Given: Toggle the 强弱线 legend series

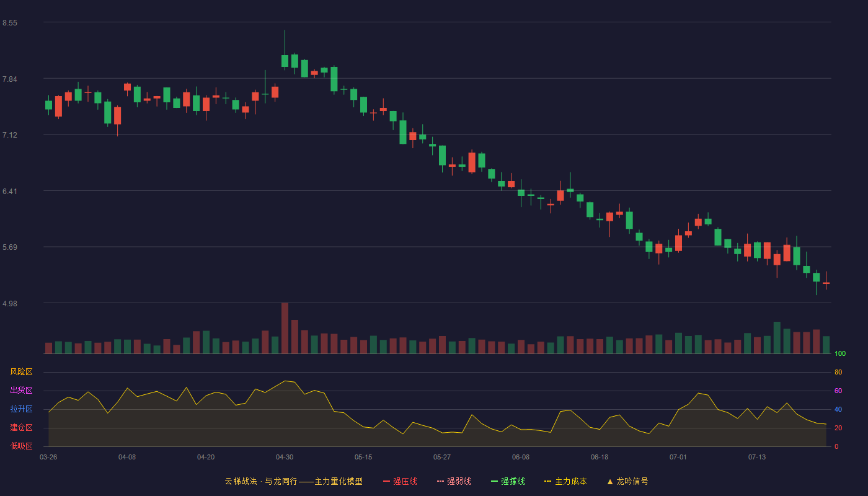Looking at the screenshot, I should click(x=454, y=481).
